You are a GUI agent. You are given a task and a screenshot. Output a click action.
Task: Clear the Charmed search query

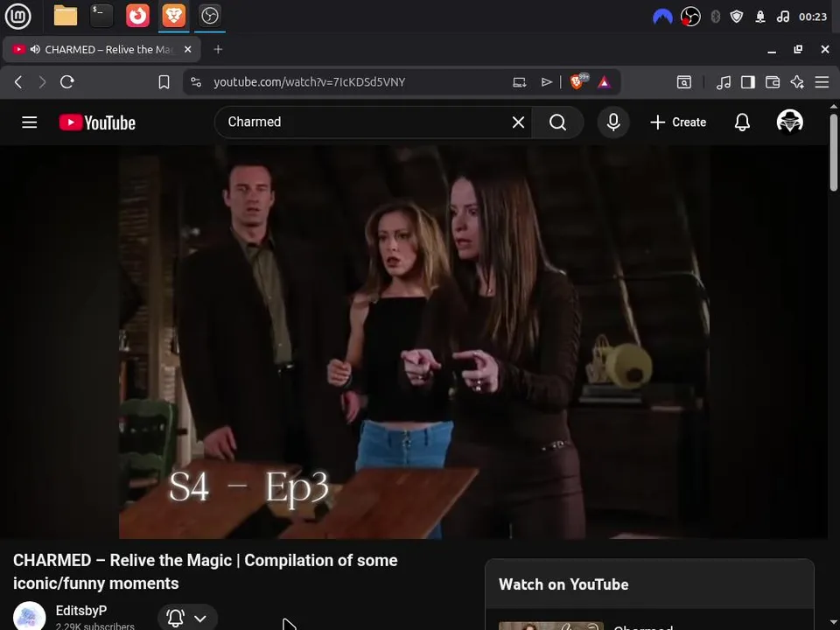[518, 122]
